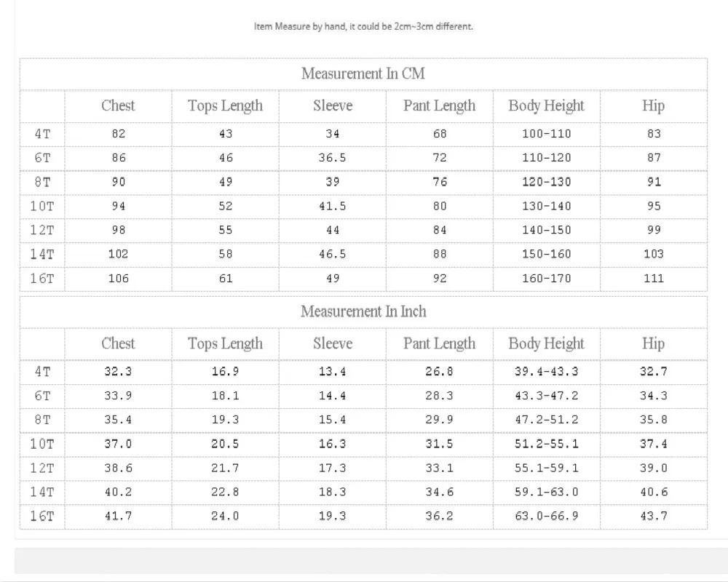Select the Tops Length header in CM table
This screenshot has height=582, width=728.
(x=225, y=105)
